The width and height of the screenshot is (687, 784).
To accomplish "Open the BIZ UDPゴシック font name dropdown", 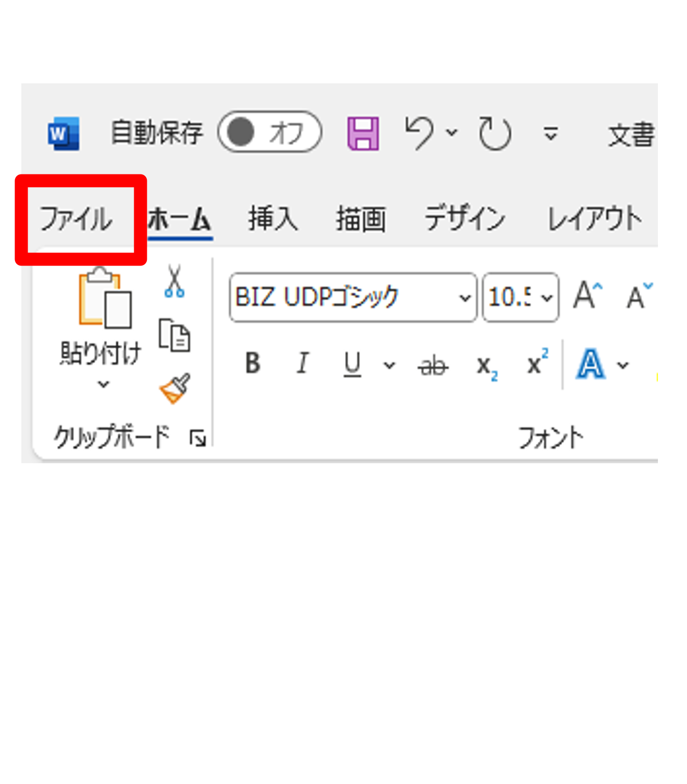I will coord(465,298).
